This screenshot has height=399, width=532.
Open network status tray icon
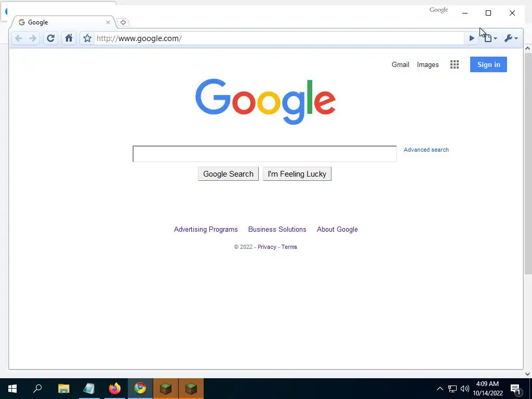click(453, 389)
